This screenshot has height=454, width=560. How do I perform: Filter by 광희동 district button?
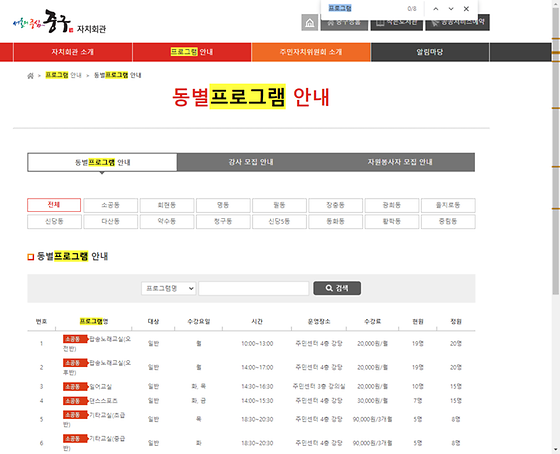point(392,205)
